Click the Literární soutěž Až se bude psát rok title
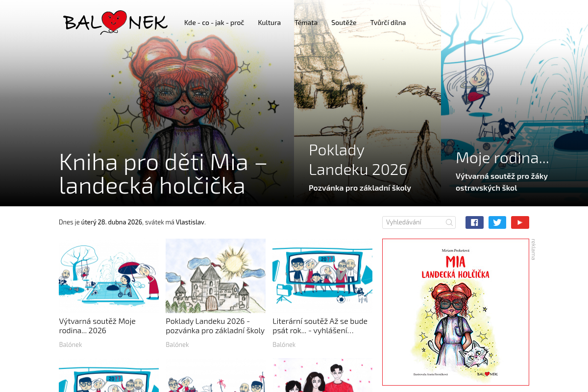 coord(320,326)
